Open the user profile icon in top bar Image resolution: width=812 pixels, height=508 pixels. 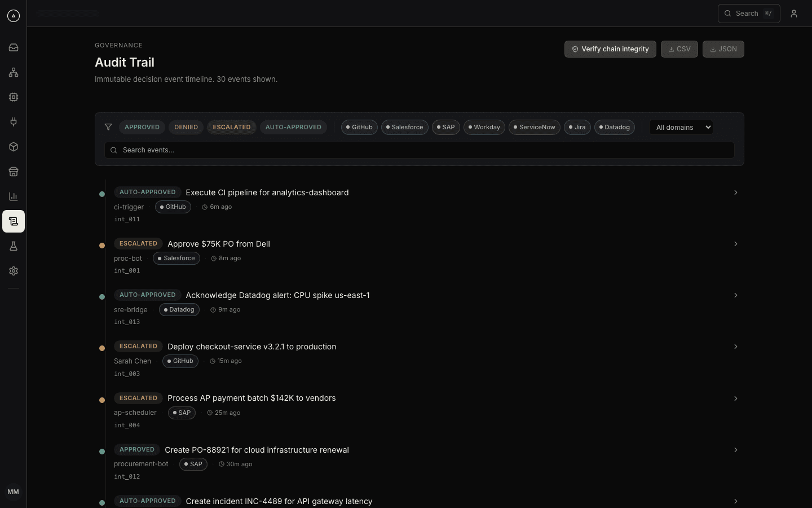point(794,14)
